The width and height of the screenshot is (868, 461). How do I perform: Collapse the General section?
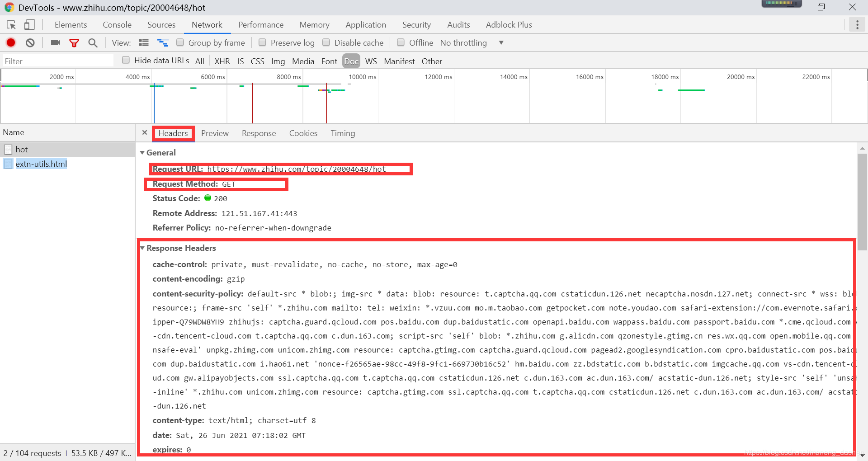[142, 153]
